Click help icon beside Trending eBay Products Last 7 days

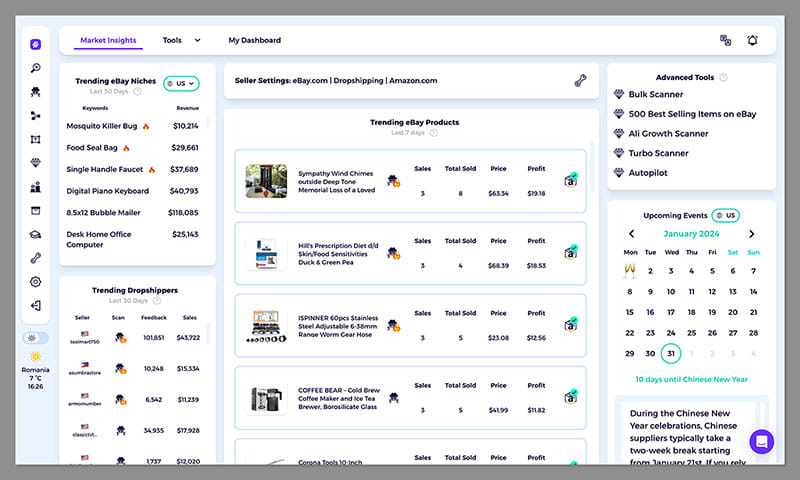click(x=434, y=133)
